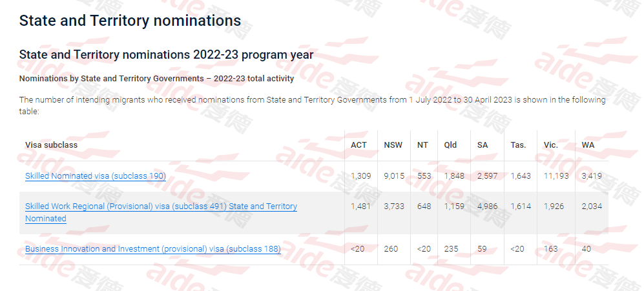
Task: Open Business Innovation and Investment subclass 188 link
Action: (153, 249)
